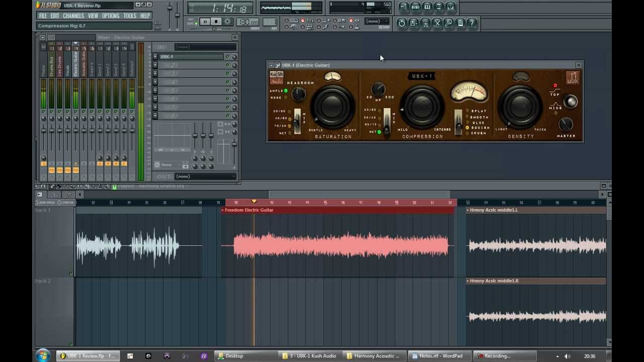Click the saturation MIX slider

297,121
